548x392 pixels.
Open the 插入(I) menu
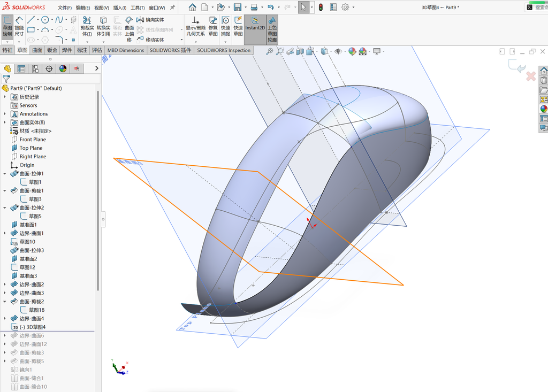pyautogui.click(x=119, y=7)
